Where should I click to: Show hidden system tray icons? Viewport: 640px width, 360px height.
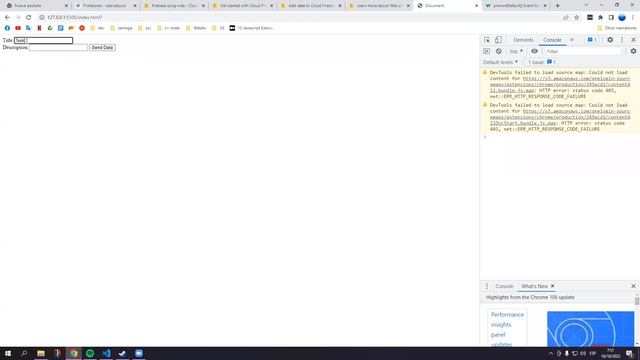click(550, 353)
